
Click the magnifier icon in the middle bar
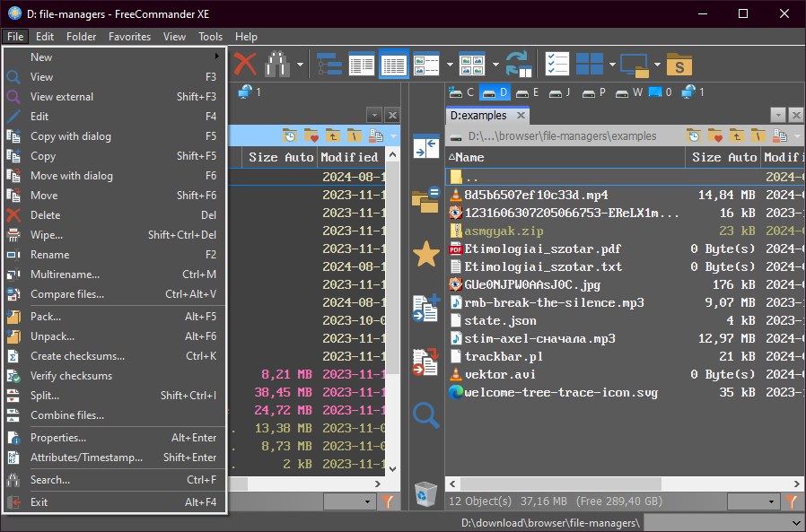tap(425, 414)
